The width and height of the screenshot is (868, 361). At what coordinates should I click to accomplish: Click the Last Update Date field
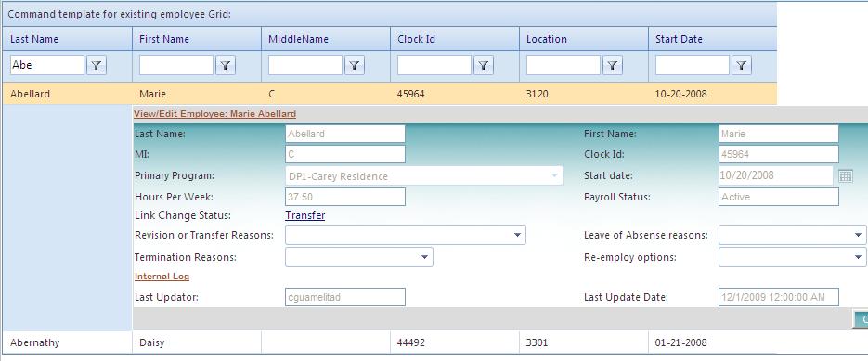pos(779,297)
